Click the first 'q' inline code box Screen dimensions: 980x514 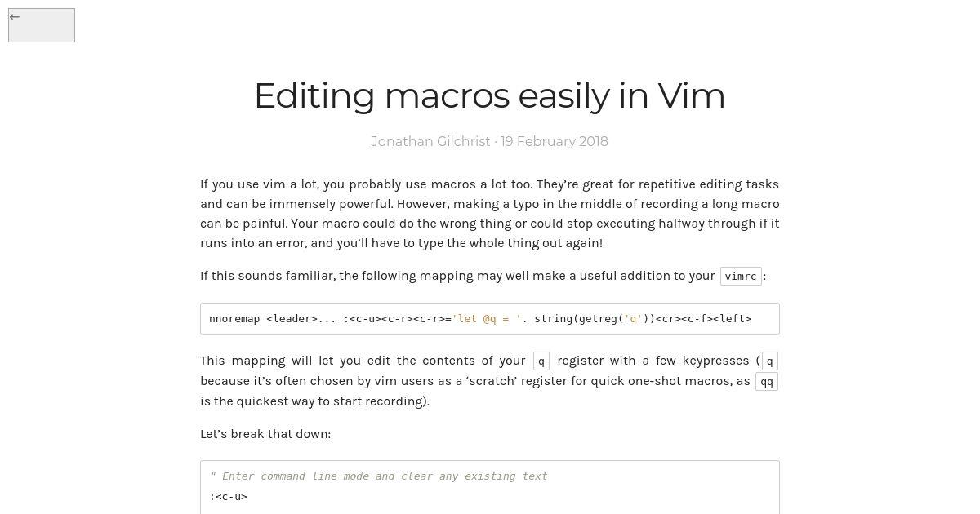pos(541,361)
